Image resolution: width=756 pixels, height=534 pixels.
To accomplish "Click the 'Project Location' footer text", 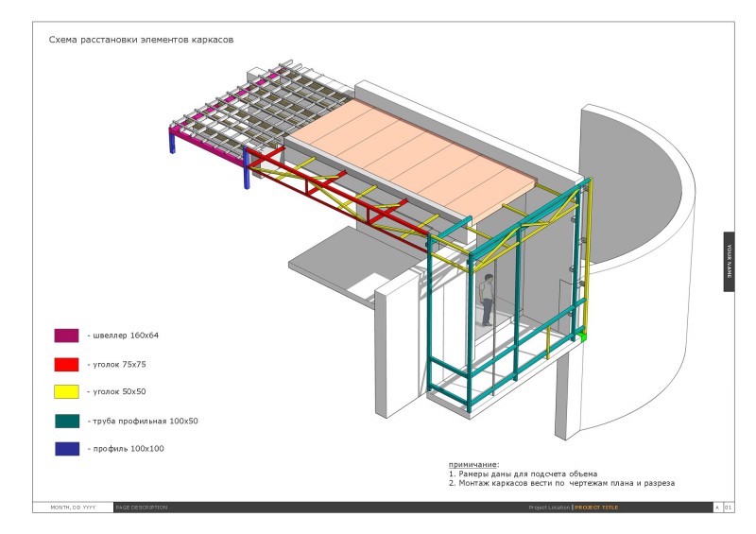I will (549, 508).
